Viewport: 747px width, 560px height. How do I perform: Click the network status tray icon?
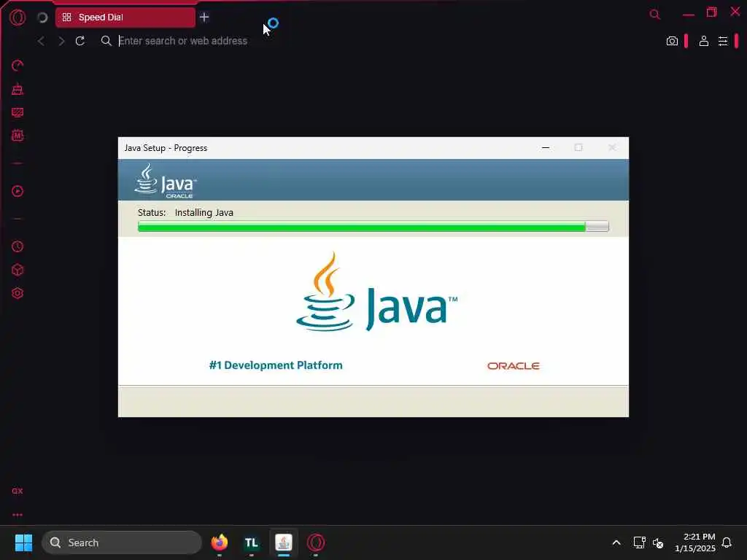(x=639, y=542)
